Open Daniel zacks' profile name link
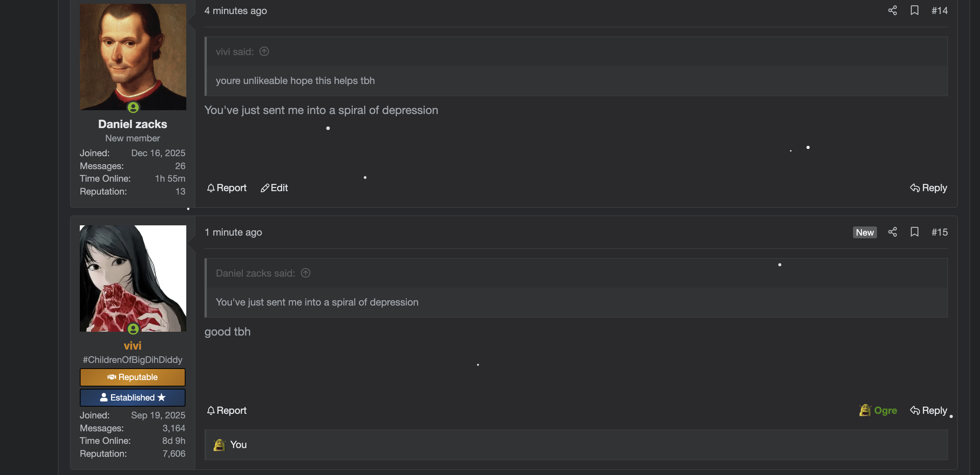Viewport: 980px width, 475px height. pyautogui.click(x=132, y=124)
